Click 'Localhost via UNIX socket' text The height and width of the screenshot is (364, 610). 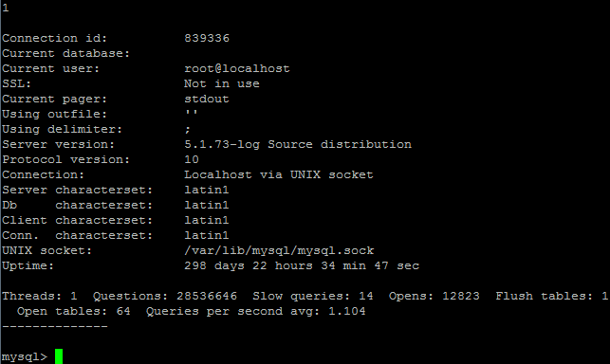(279, 174)
